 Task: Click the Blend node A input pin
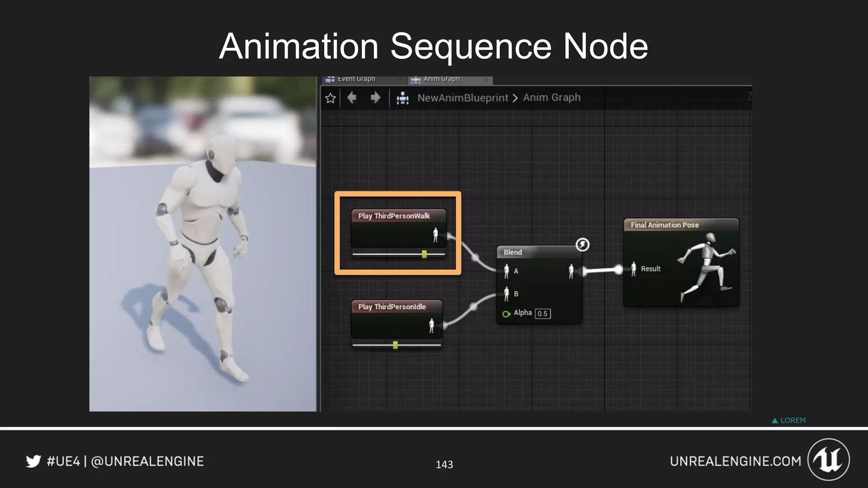pyautogui.click(x=506, y=271)
